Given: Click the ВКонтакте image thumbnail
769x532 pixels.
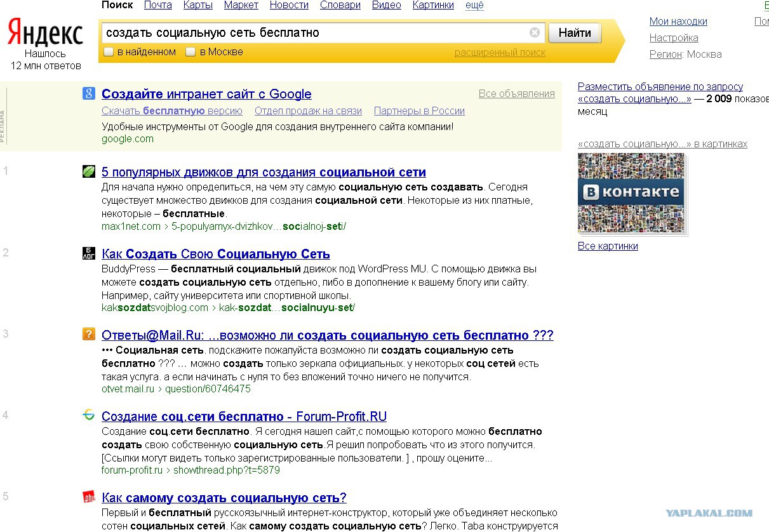Looking at the screenshot, I should (x=631, y=193).
